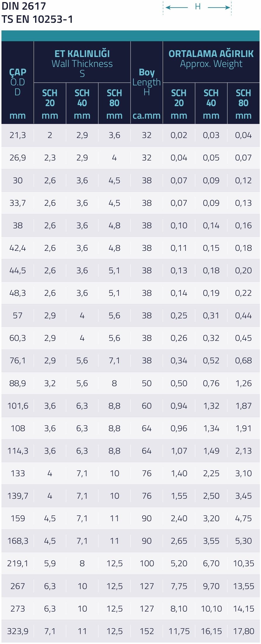Select the TS EN 10253-1 standard text

point(37,19)
